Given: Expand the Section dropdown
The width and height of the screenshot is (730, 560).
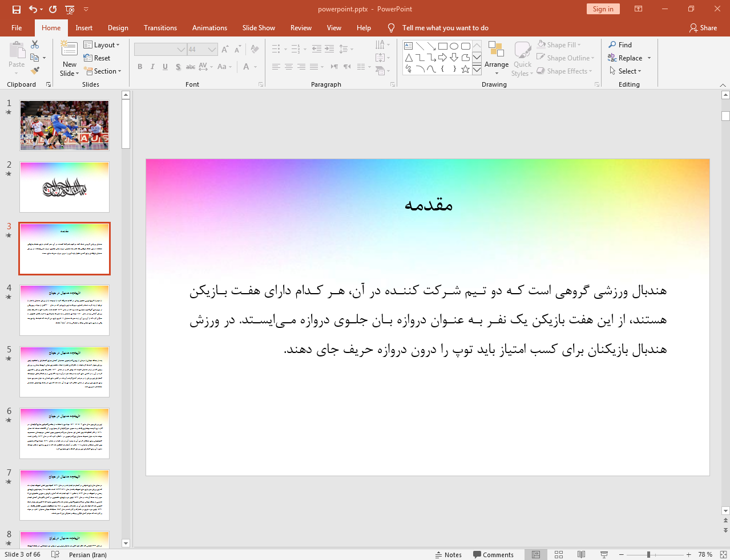Looking at the screenshot, I should pyautogui.click(x=103, y=71).
